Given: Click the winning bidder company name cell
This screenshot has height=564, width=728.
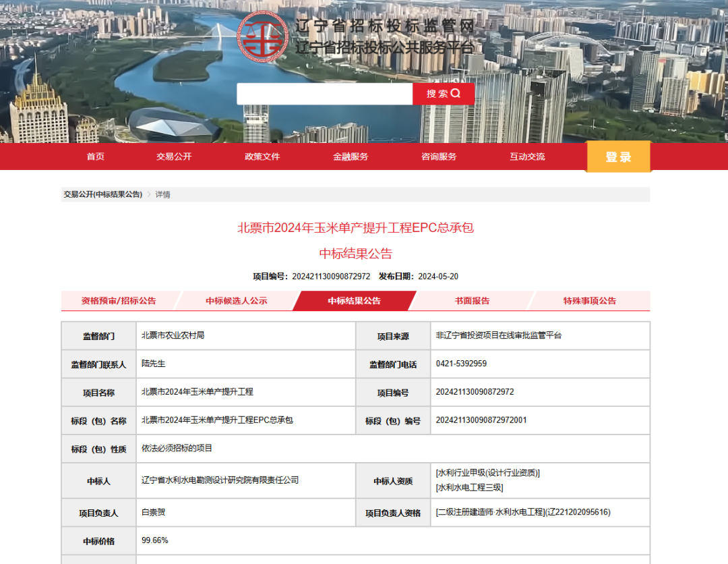Looking at the screenshot, I should pyautogui.click(x=220, y=480).
